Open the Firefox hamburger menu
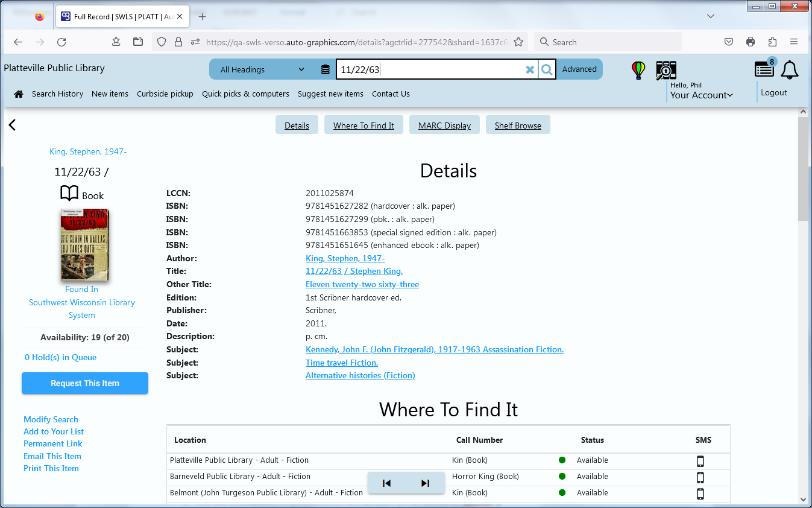This screenshot has height=508, width=812. pyautogui.click(x=794, y=42)
